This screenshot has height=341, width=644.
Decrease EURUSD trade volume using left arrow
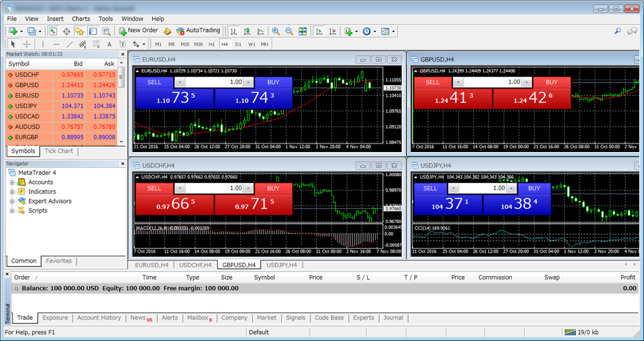180,82
